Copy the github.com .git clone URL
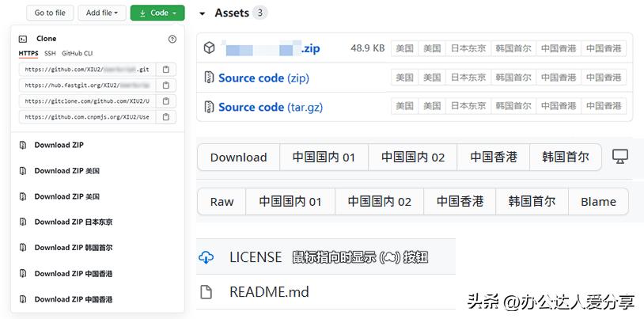The height and width of the screenshot is (319, 644). pos(166,70)
